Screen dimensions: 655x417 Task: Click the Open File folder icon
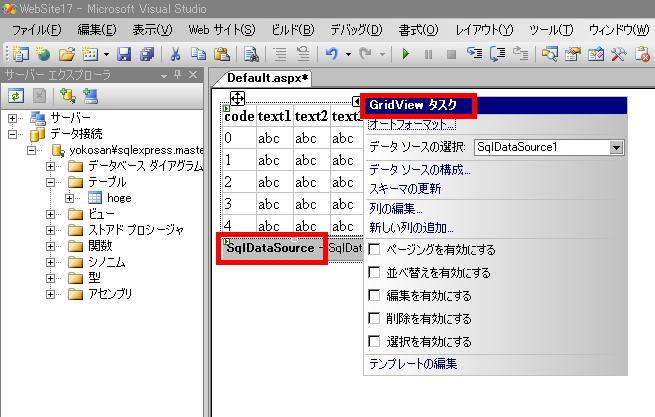click(66, 54)
